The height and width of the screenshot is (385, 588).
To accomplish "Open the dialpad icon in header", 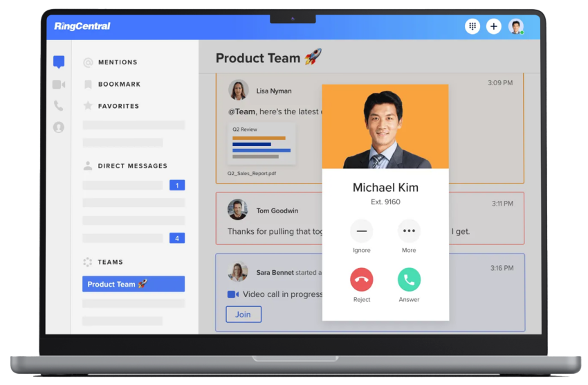I will point(472,26).
